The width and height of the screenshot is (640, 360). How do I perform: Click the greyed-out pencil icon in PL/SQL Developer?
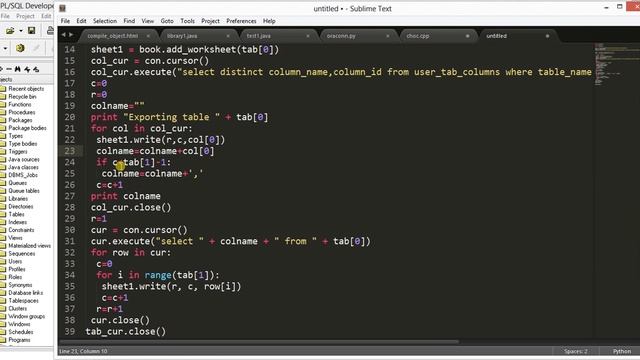36,48
